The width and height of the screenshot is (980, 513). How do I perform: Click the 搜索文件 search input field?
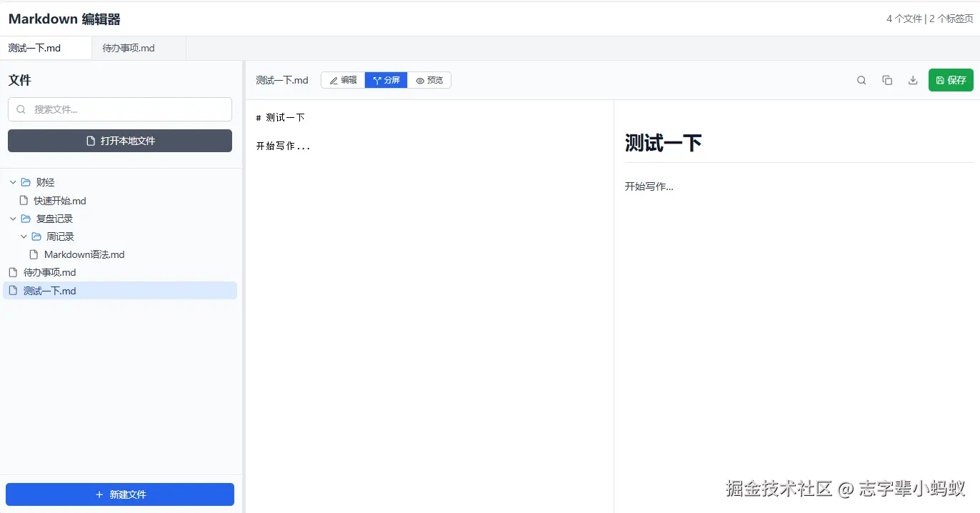pyautogui.click(x=120, y=109)
